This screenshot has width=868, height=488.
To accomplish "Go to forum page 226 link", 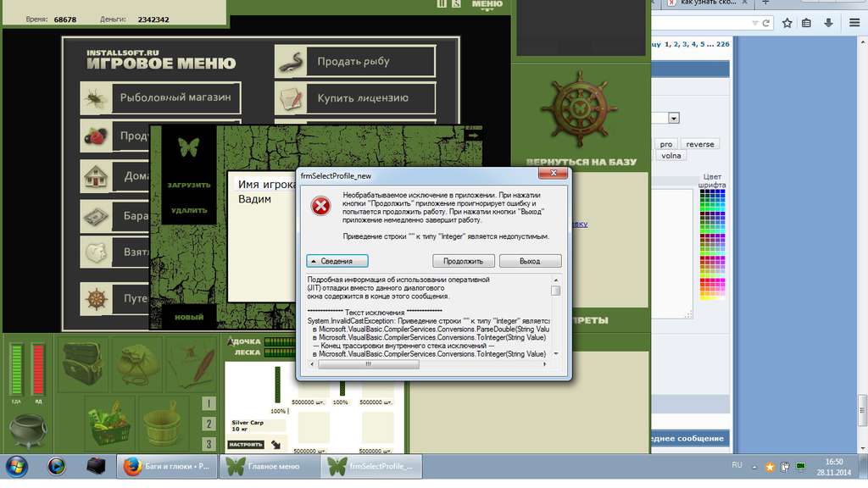I will 722,44.
